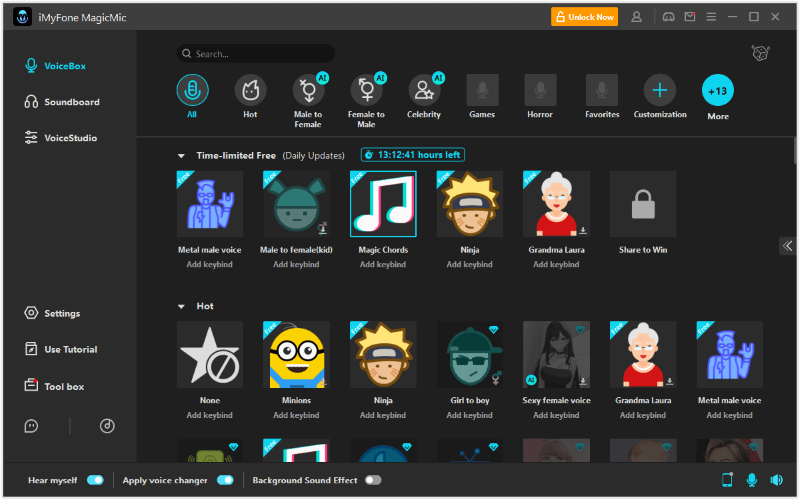Select the Girl to boy voice

[470, 355]
